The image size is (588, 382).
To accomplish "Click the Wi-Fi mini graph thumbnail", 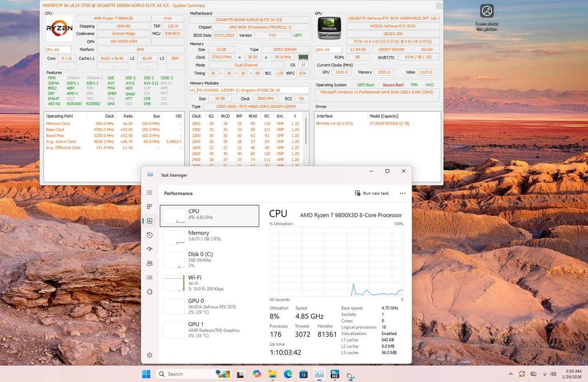I will point(174,283).
